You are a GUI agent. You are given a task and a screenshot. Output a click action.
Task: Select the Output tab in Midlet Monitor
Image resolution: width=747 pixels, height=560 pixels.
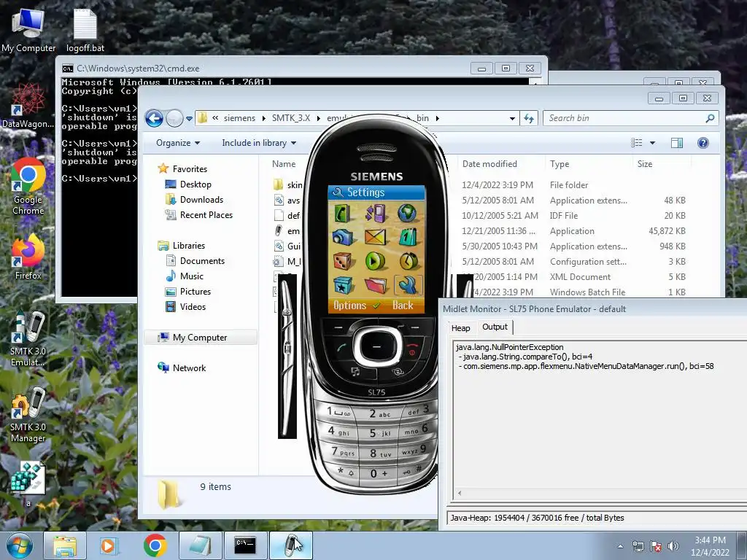(x=495, y=327)
